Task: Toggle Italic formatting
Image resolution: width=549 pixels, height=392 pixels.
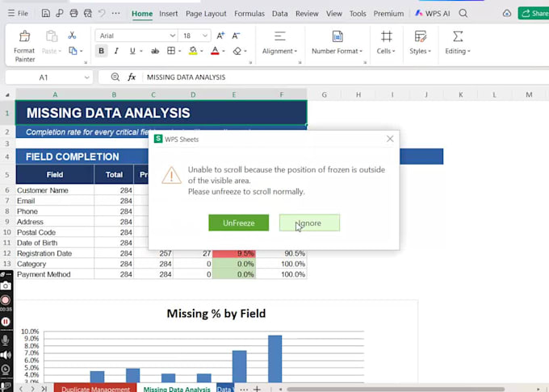Action: [116, 51]
